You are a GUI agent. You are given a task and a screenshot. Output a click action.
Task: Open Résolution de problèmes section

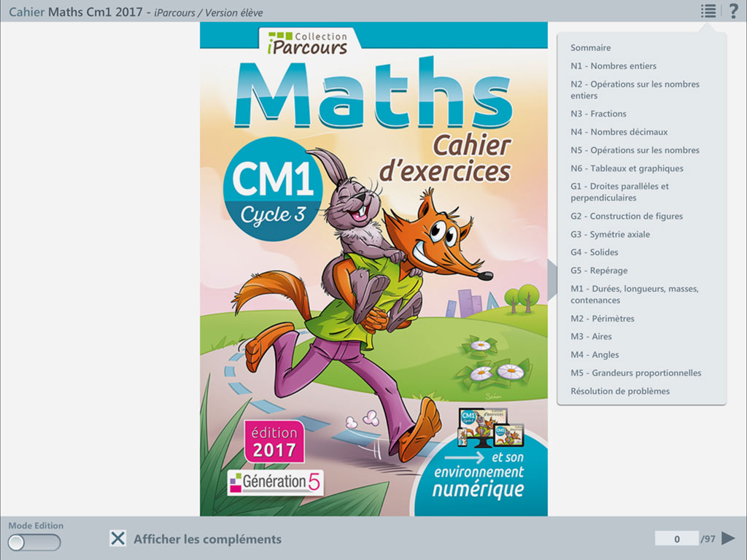click(620, 391)
